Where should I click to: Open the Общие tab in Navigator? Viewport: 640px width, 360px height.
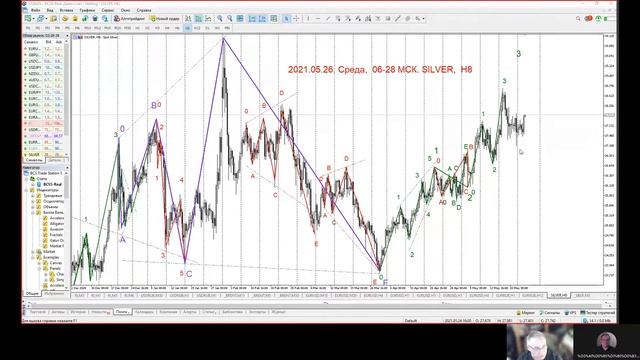[32, 293]
